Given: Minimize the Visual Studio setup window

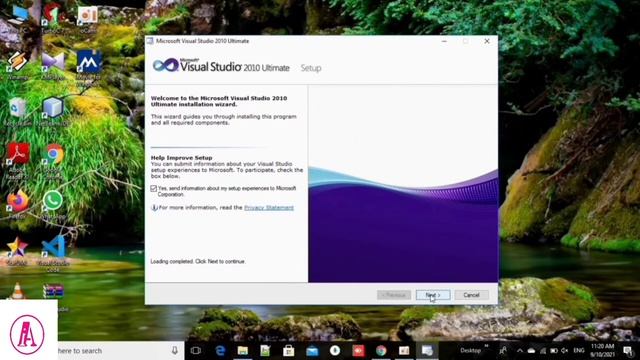Looking at the screenshot, I should pos(444,41).
